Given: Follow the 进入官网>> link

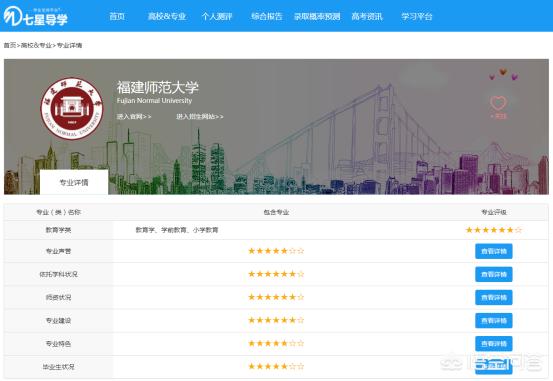Looking at the screenshot, I should [x=134, y=116].
